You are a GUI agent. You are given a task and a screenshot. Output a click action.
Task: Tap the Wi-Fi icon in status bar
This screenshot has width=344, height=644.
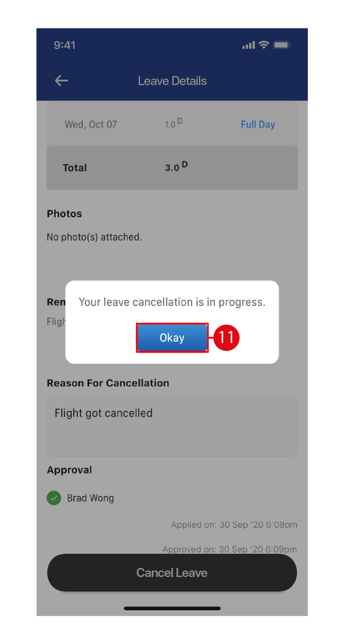(x=264, y=45)
